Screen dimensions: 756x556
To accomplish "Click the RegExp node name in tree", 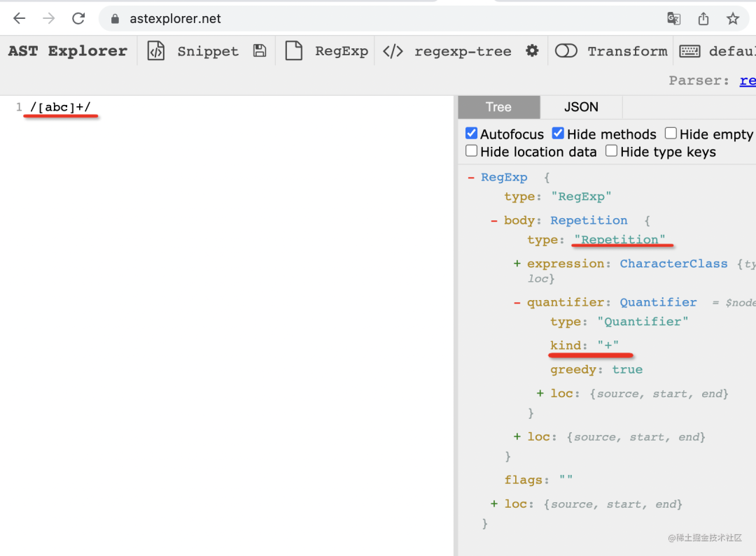I will coord(504,178).
